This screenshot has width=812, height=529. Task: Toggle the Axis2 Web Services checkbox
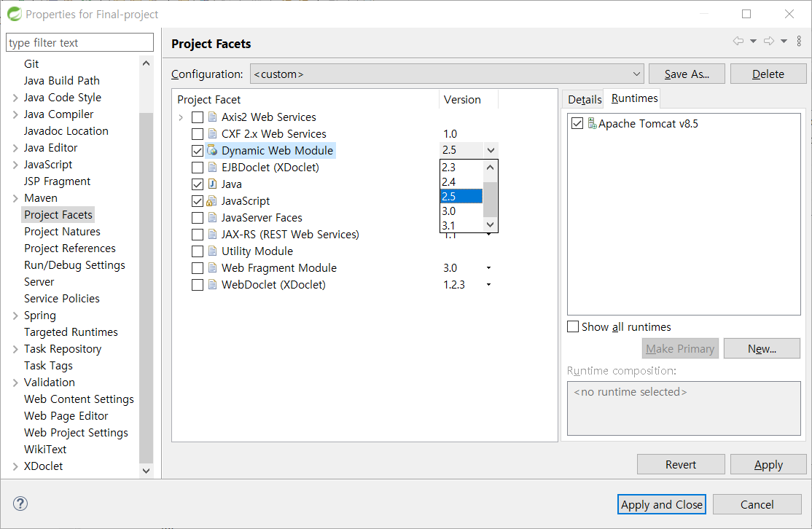(198, 117)
